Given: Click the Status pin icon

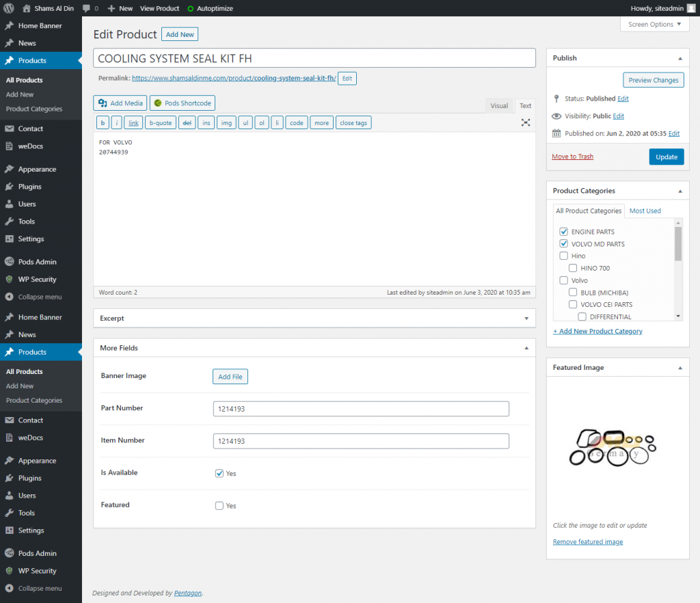Looking at the screenshot, I should point(556,98).
